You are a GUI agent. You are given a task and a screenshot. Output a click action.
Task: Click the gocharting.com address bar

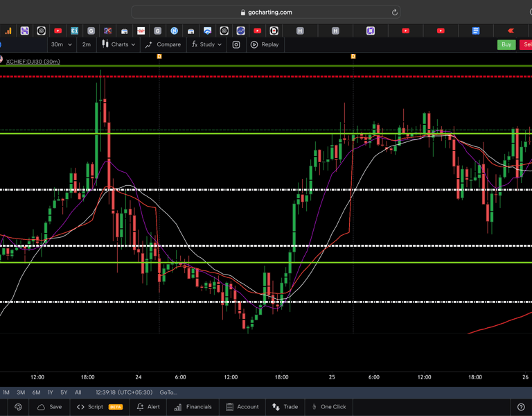pos(266,12)
